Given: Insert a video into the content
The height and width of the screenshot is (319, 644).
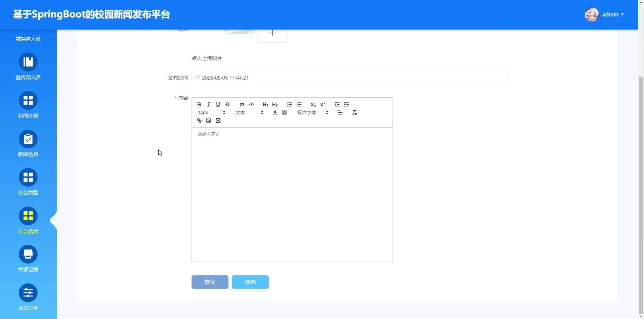Looking at the screenshot, I should click(218, 121).
